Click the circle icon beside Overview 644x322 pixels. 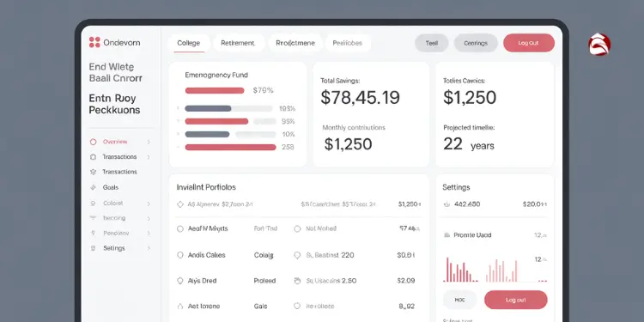pos(93,142)
